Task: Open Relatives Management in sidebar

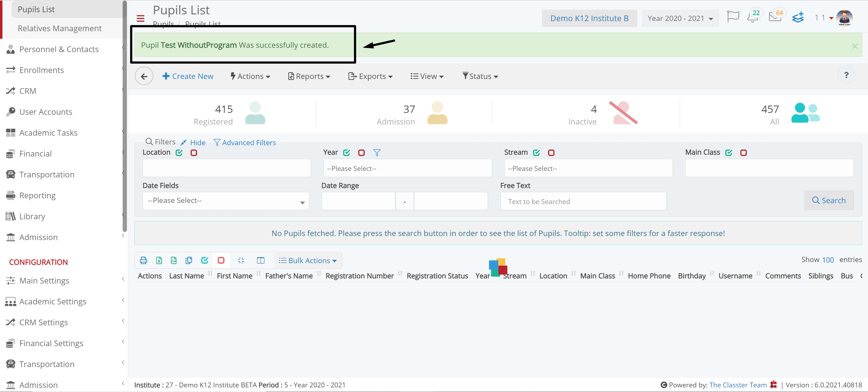Action: coord(60,28)
